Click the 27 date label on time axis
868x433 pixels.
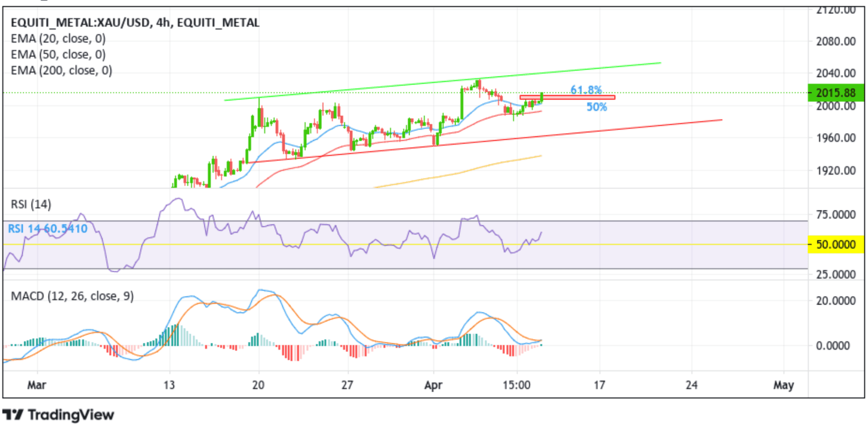click(347, 385)
